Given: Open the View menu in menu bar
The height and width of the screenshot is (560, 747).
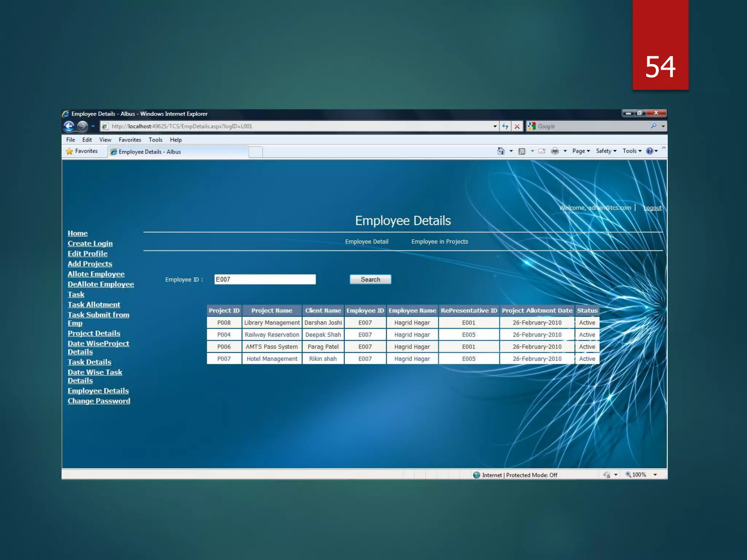Looking at the screenshot, I should (105, 140).
